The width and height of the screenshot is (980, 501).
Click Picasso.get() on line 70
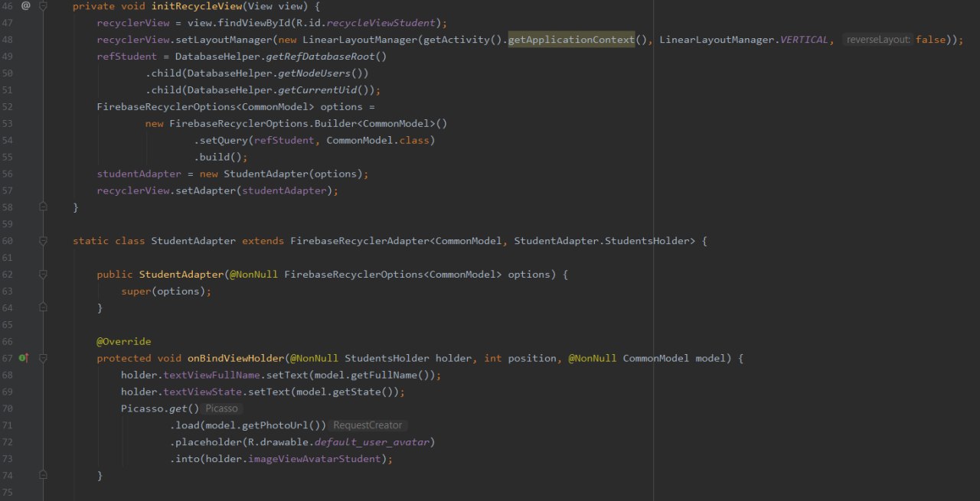(160, 408)
